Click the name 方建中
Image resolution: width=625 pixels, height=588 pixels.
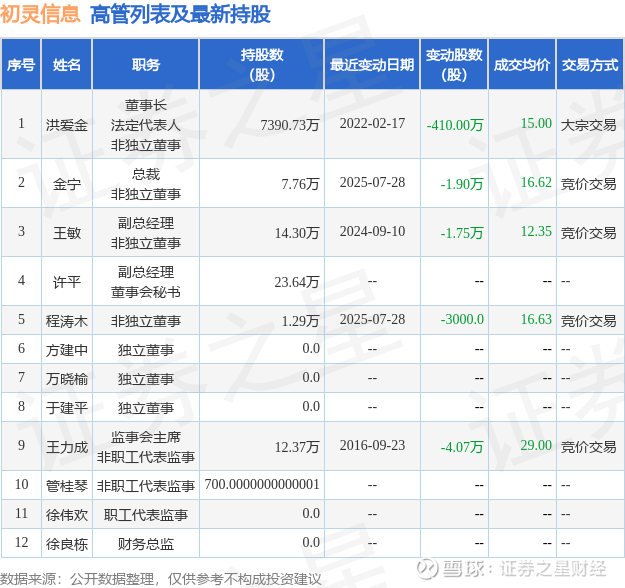[x=67, y=350]
